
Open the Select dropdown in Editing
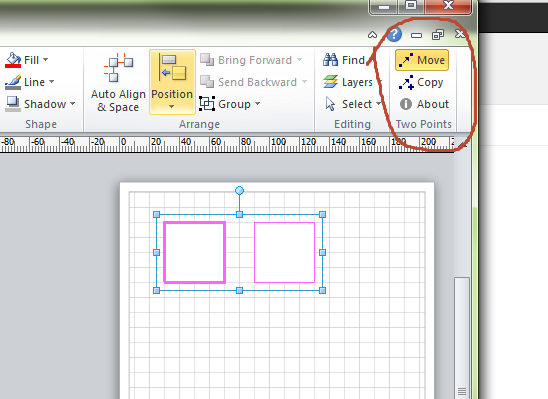353,104
